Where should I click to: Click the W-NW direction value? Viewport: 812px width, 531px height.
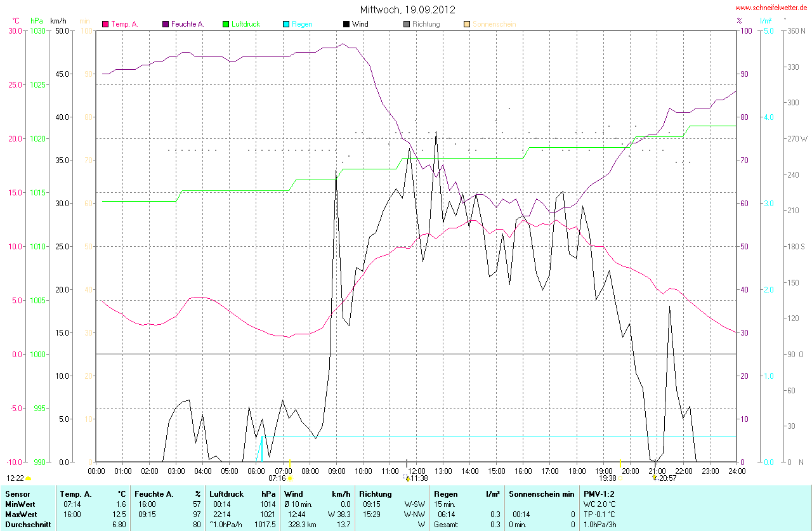pyautogui.click(x=414, y=515)
